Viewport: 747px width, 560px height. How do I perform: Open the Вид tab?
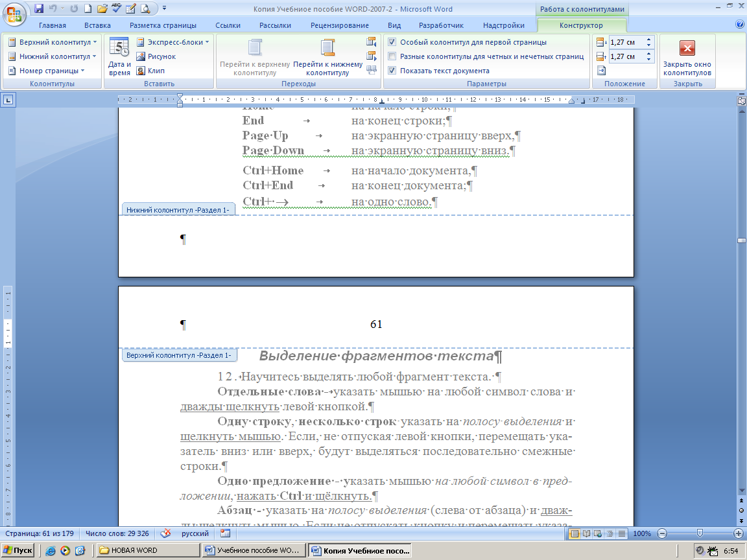pos(394,25)
